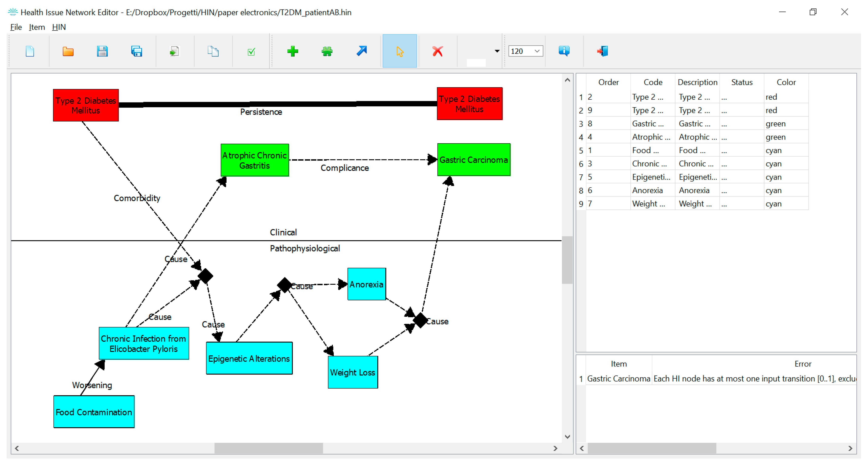The width and height of the screenshot is (868, 466).
Task: Open the File menu
Action: pyautogui.click(x=16, y=27)
